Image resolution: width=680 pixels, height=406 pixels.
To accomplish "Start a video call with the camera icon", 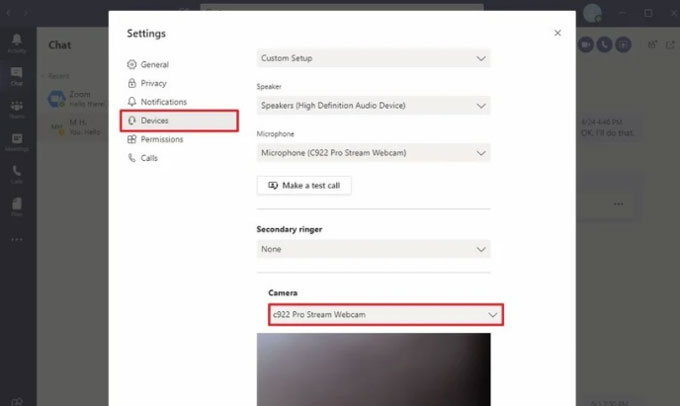I will (x=585, y=44).
